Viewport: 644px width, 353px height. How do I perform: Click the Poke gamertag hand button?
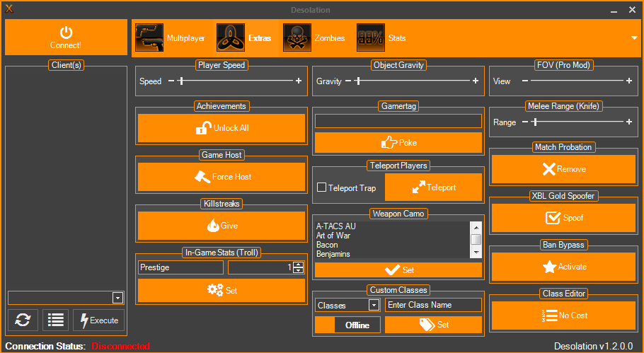pos(398,143)
